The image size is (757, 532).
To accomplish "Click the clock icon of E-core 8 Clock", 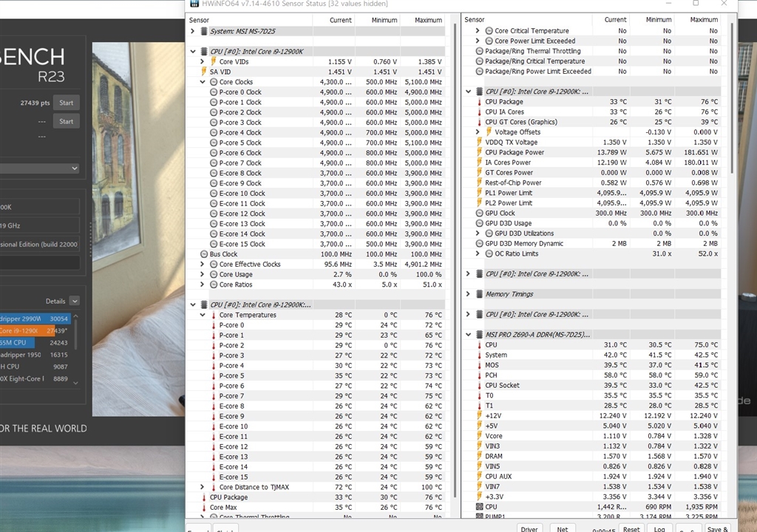I will pyautogui.click(x=214, y=173).
